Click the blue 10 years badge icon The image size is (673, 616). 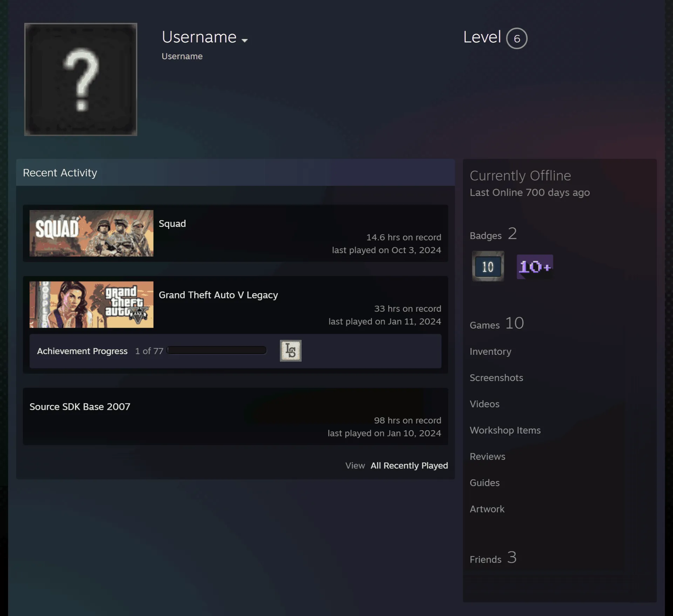pyautogui.click(x=488, y=266)
